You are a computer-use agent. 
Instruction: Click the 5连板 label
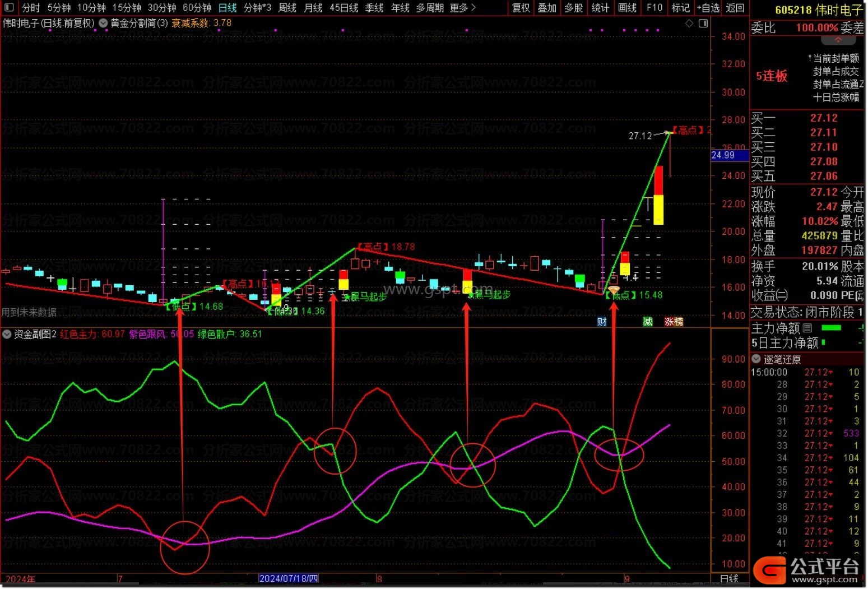click(772, 76)
